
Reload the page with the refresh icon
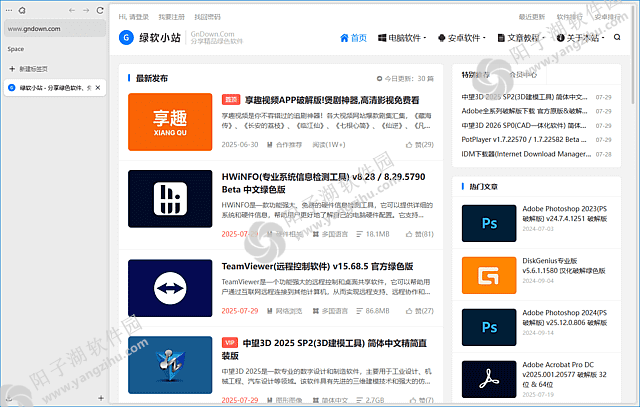[100, 10]
